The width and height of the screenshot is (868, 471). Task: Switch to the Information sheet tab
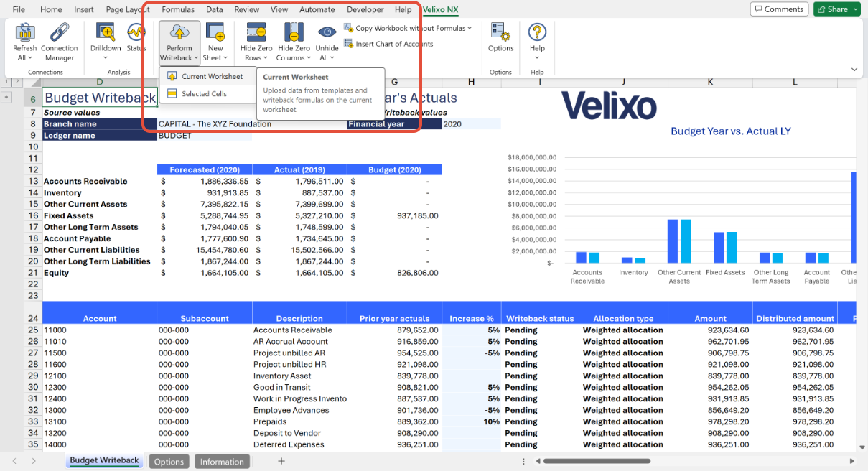pos(222,461)
